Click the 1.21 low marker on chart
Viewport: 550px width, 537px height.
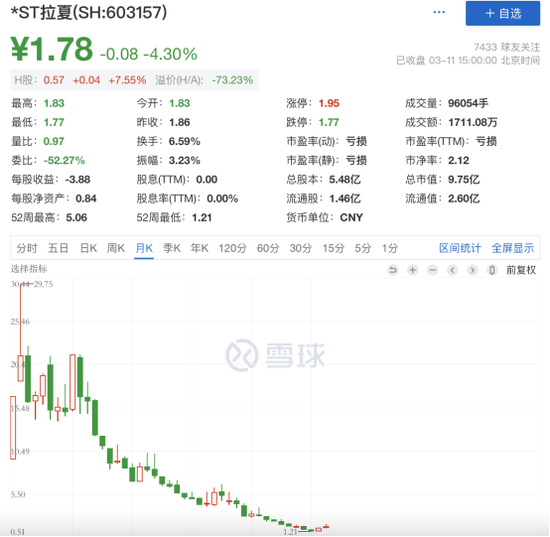[x=290, y=532]
